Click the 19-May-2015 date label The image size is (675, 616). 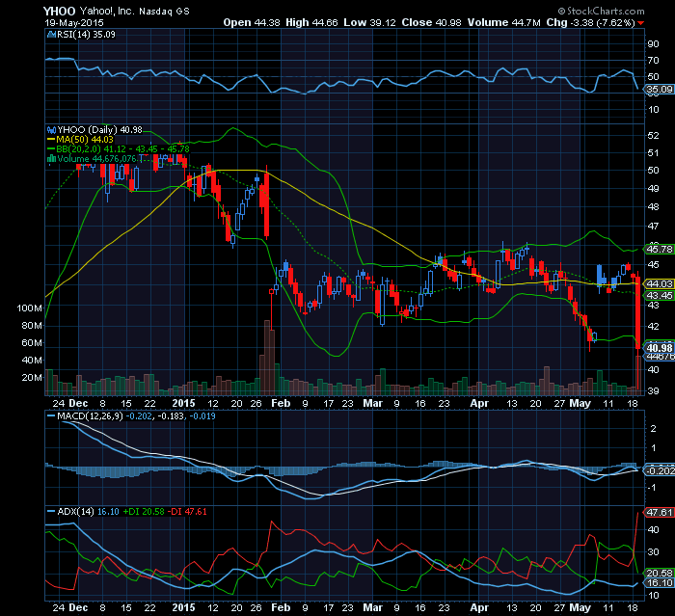74,23
